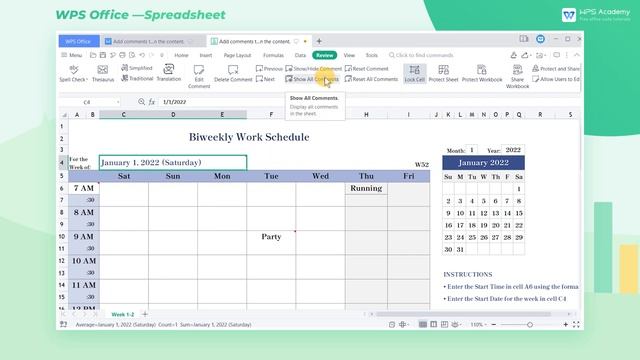The image size is (640, 360).
Task: Collapse the ribbon with the chevron
Action: click(x=576, y=55)
